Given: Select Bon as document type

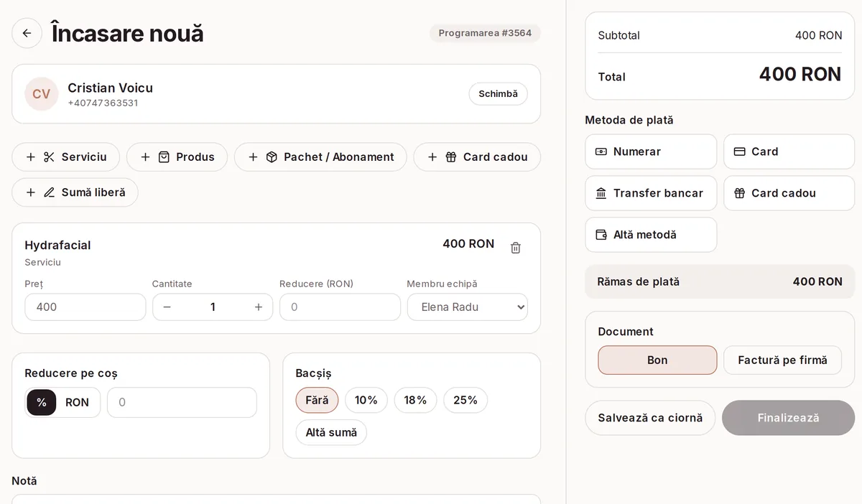Looking at the screenshot, I should pos(657,360).
